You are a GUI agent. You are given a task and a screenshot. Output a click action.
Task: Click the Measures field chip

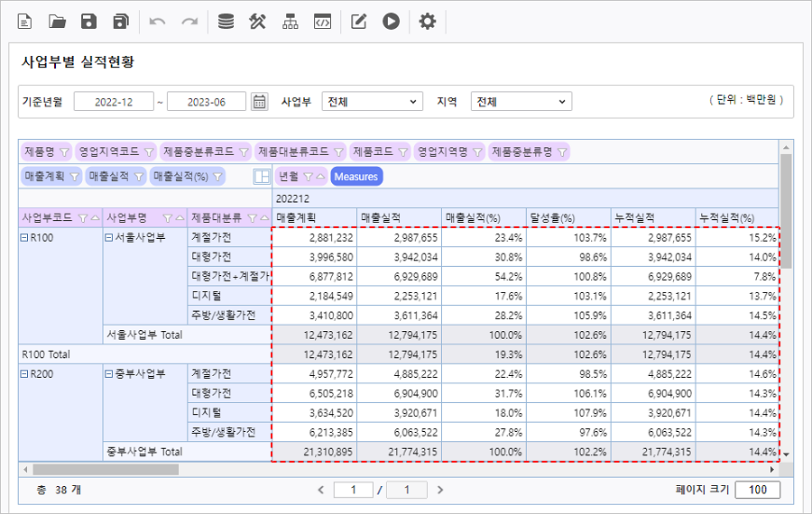point(356,177)
